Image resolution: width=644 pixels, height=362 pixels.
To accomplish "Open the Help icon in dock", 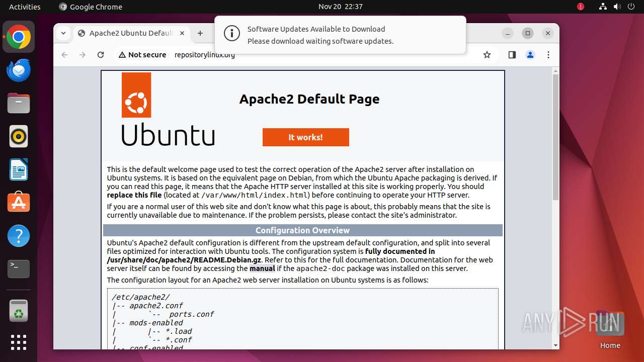I will (19, 236).
